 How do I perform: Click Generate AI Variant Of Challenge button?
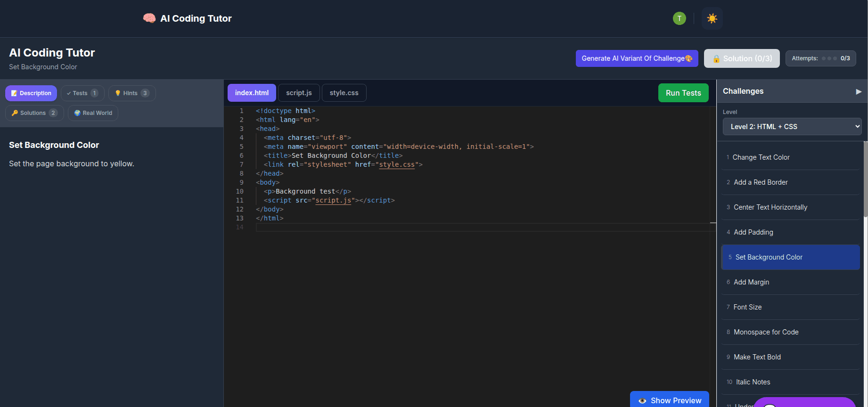tap(637, 58)
